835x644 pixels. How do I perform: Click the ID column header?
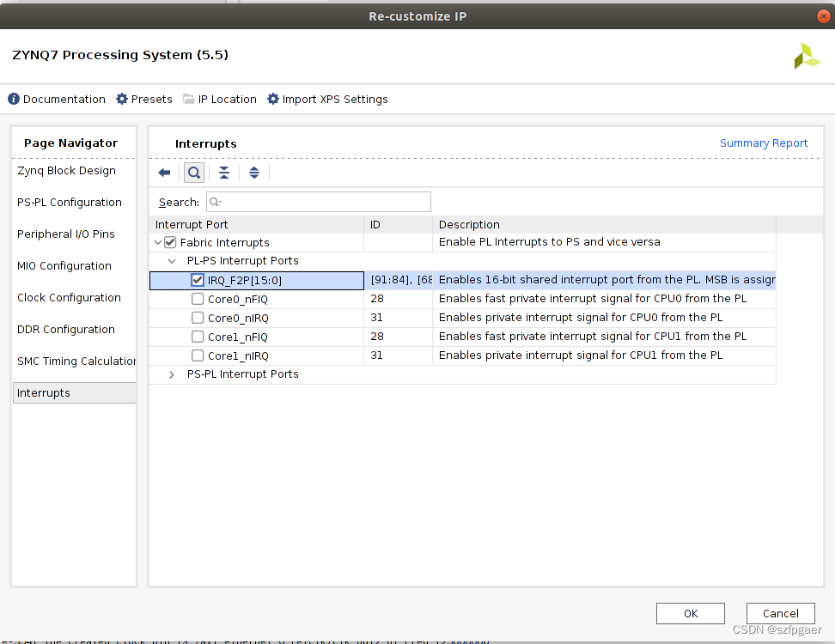(399, 225)
